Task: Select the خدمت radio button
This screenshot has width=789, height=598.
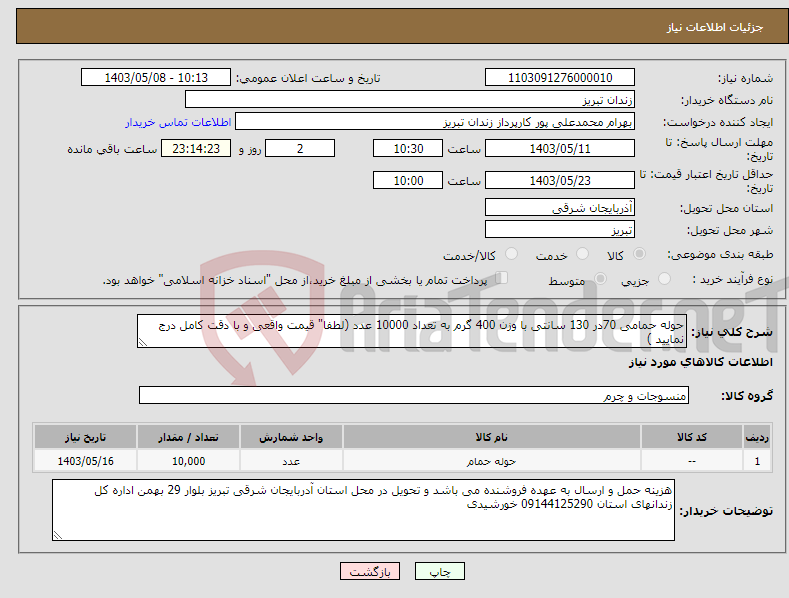Action: pyautogui.click(x=582, y=254)
